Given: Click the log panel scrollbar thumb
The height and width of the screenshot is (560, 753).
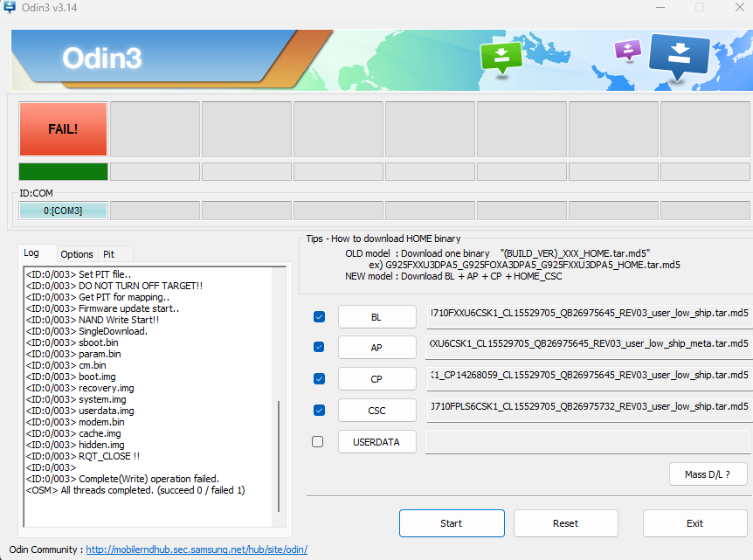Looking at the screenshot, I should tap(279, 456).
